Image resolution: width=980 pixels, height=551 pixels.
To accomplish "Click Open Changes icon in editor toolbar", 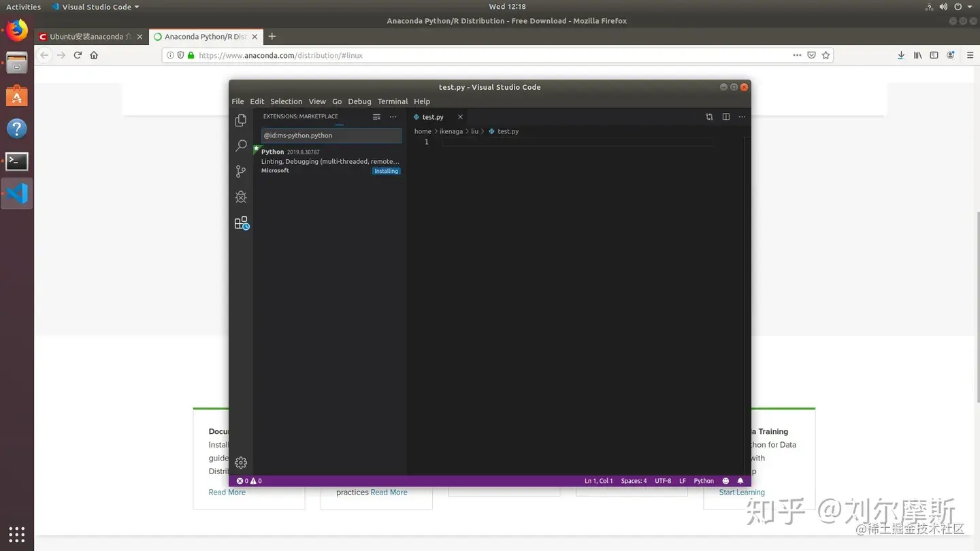I will (x=709, y=117).
